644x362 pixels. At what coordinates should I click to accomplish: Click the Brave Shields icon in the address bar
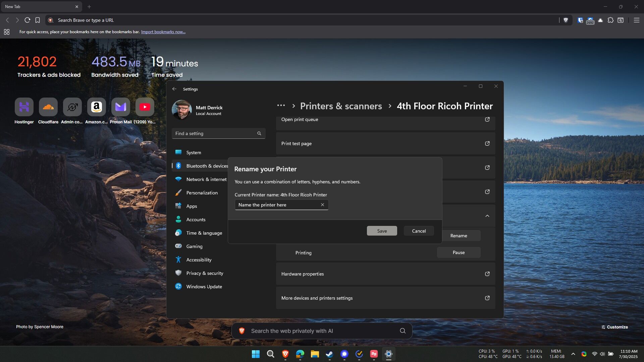click(566, 20)
